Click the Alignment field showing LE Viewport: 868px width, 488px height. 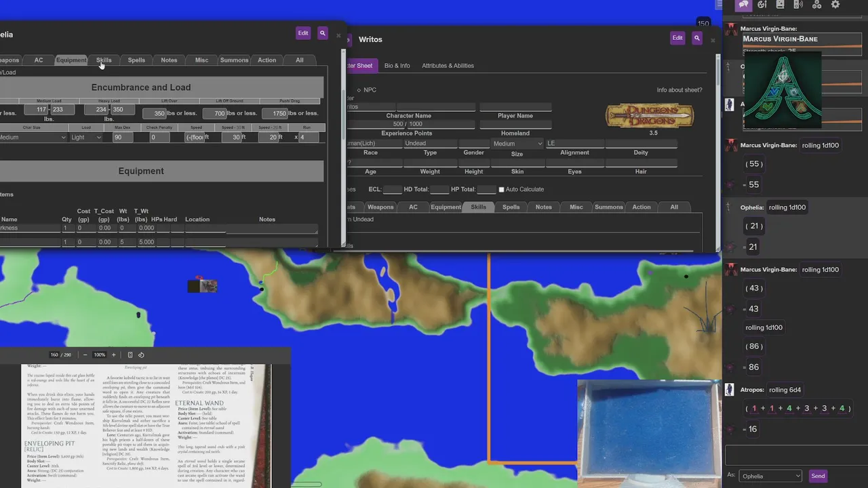tap(574, 144)
